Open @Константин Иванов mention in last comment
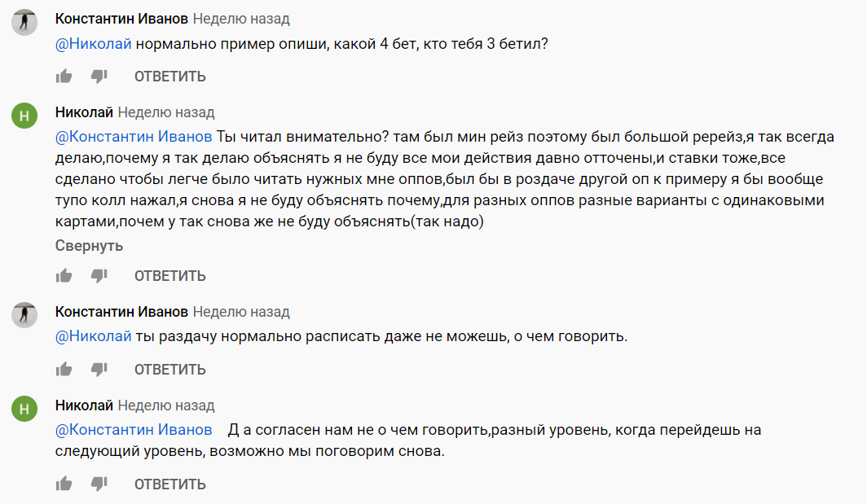Viewport: 867px width, 504px height. (x=134, y=430)
